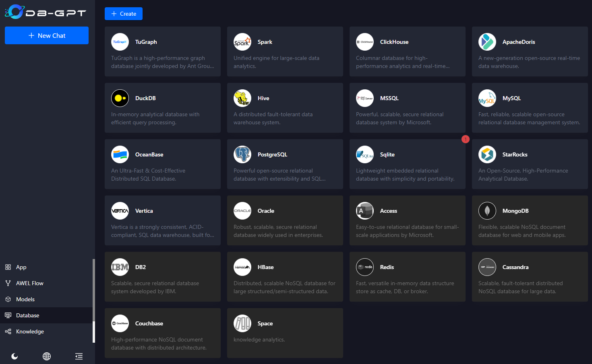Click the Oracle card title

(266, 211)
